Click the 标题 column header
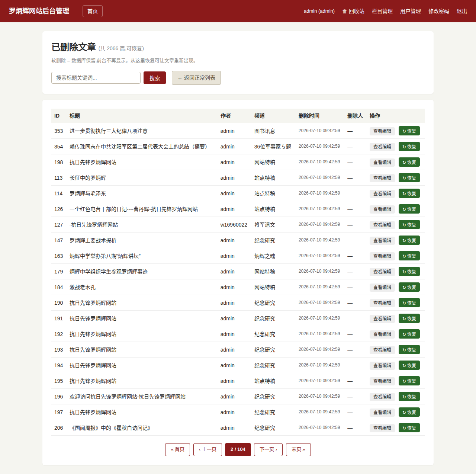476x474 pixels. tap(75, 116)
